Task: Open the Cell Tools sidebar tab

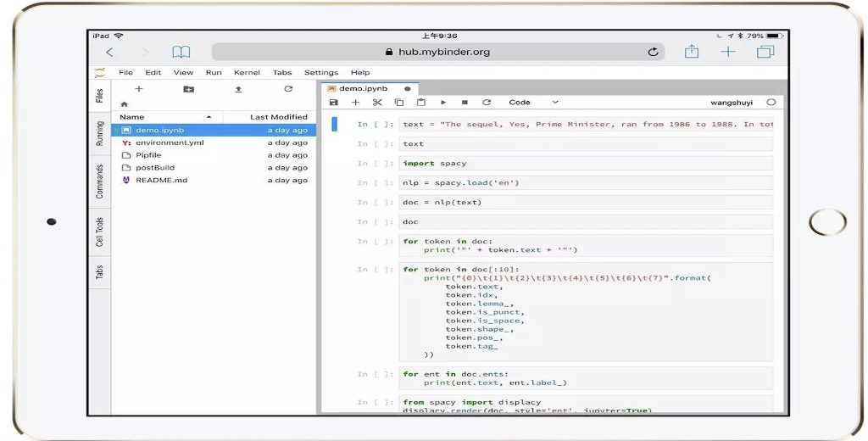Action: pyautogui.click(x=100, y=232)
